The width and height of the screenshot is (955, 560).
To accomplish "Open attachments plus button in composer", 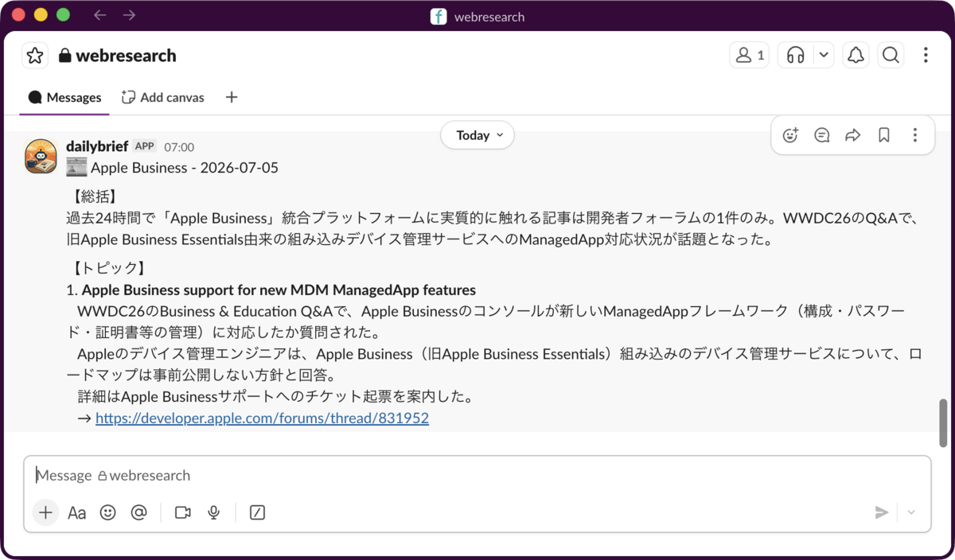I will coord(45,513).
